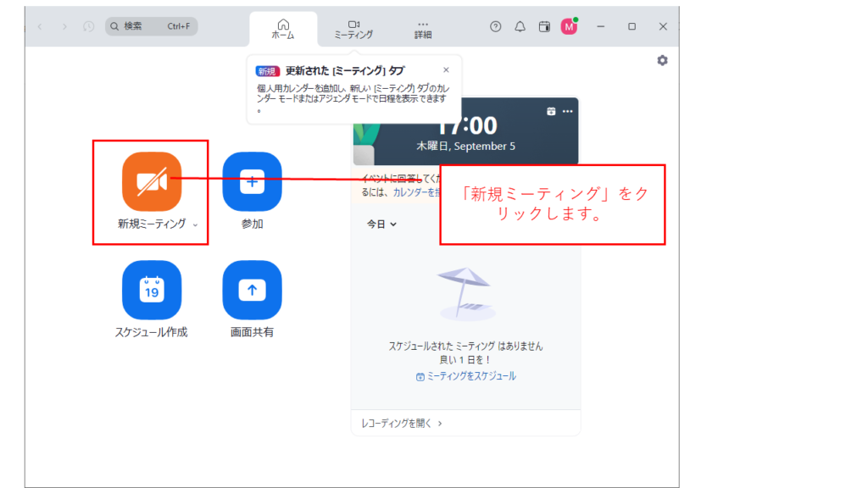Close the updated Meetings tab tooltip
The height and width of the screenshot is (488, 868).
point(446,69)
